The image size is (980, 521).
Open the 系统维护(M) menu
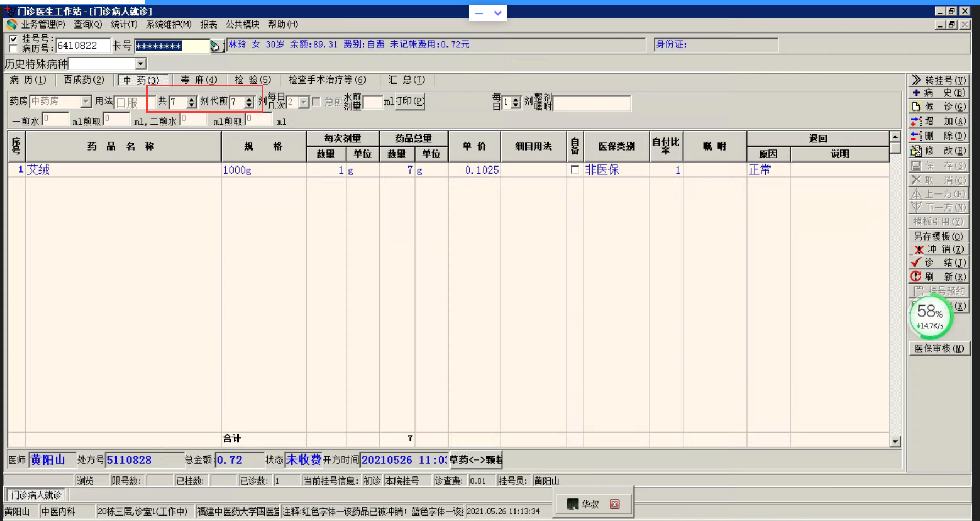point(169,24)
